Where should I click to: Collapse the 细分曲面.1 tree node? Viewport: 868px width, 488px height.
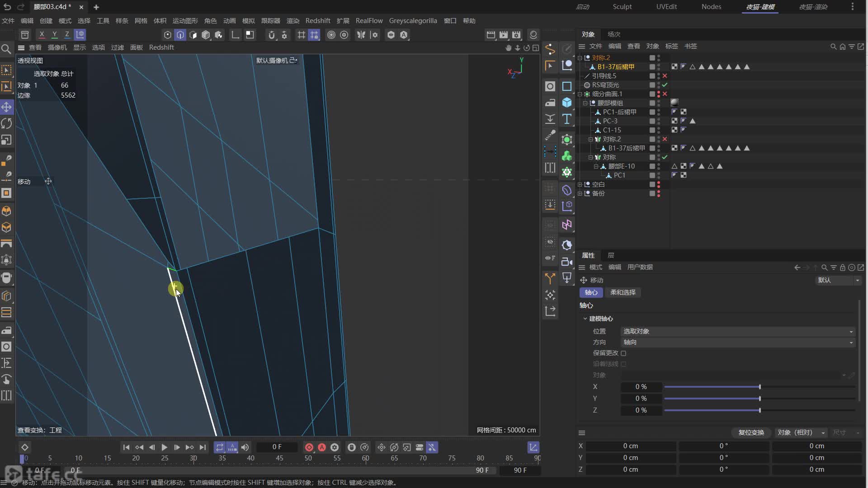pos(580,94)
